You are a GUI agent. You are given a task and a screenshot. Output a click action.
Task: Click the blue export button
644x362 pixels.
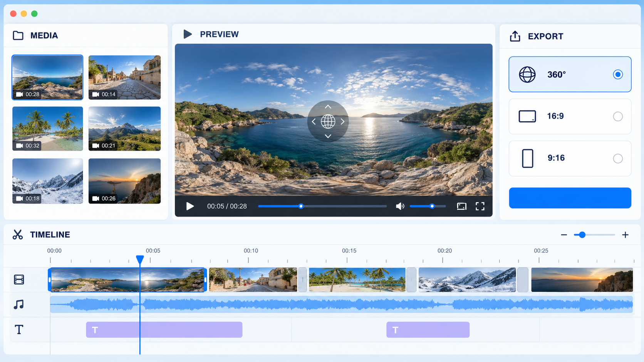click(570, 198)
